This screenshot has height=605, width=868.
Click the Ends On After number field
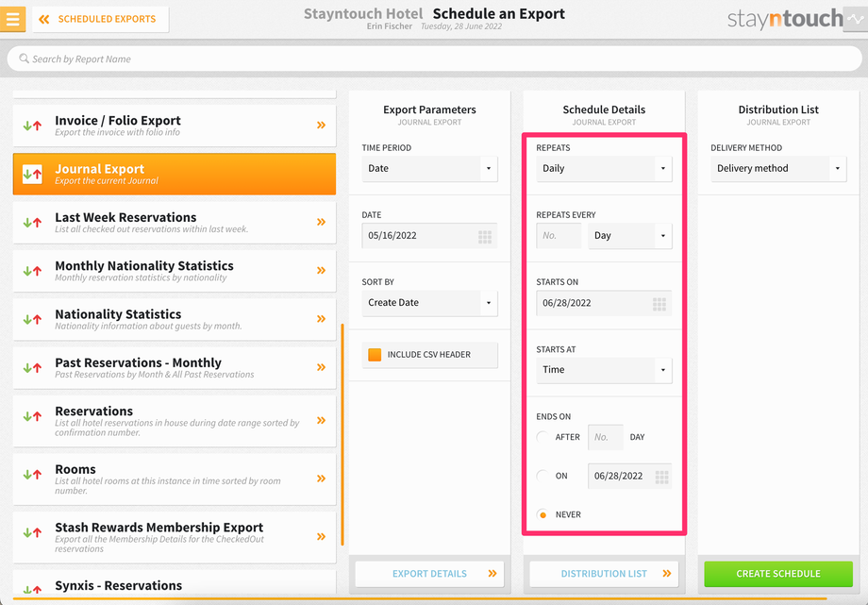coord(606,437)
